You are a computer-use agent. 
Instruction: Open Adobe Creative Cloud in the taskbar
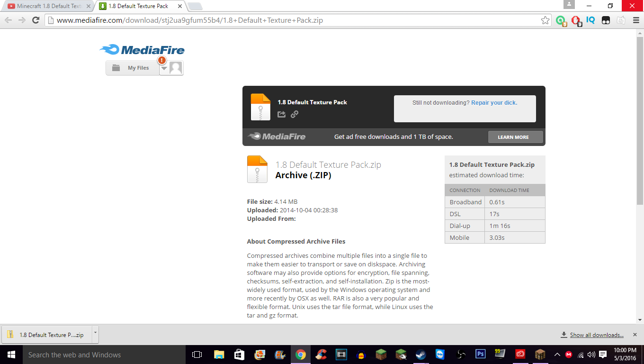click(521, 355)
